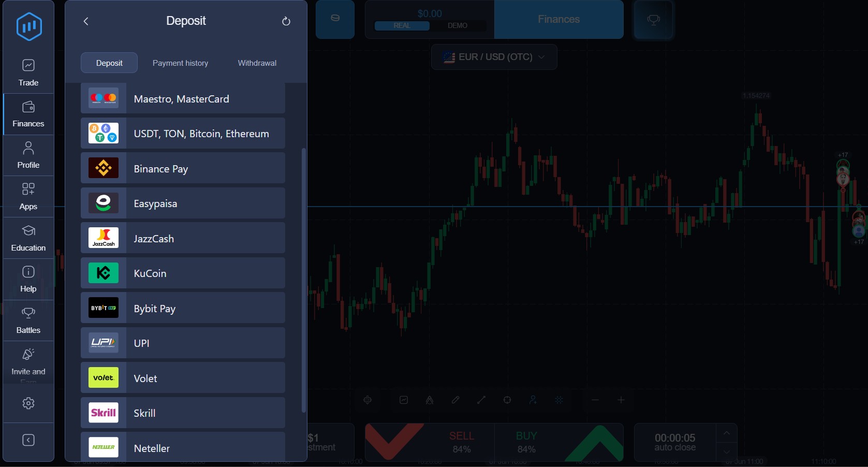
Task: Click the KuCoin logo icon
Action: (x=104, y=273)
